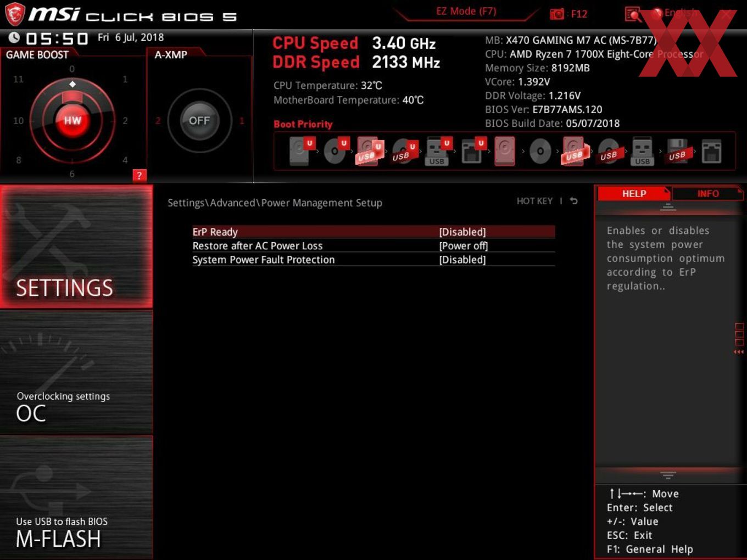747x560 pixels.
Task: Switch to EZ Mode (F7)
Action: (x=466, y=11)
